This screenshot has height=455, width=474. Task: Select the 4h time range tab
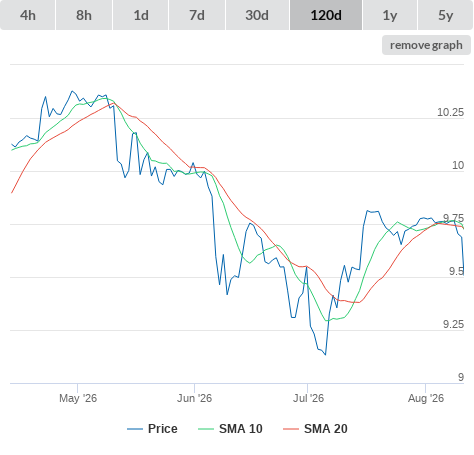pos(28,15)
